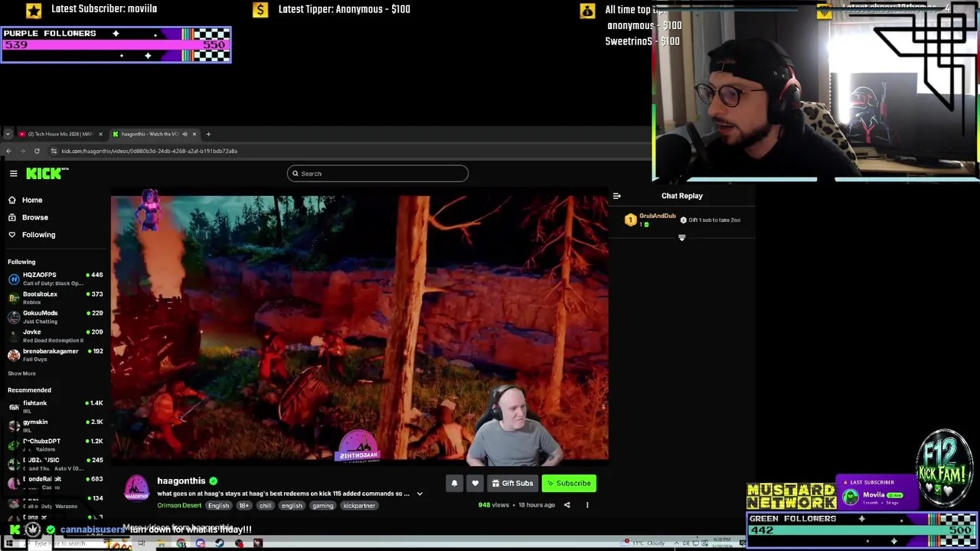Screen dimensions: 980x551
Task: Click the Gift Subs button
Action: (512, 484)
